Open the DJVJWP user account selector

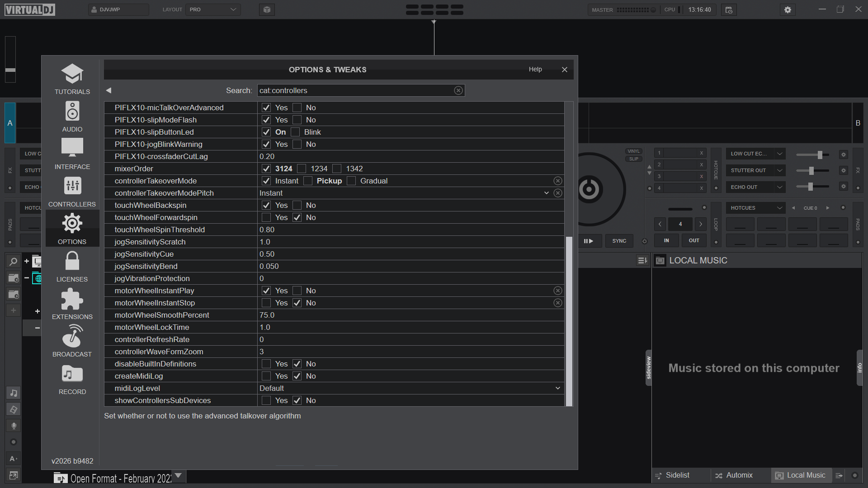click(x=118, y=9)
